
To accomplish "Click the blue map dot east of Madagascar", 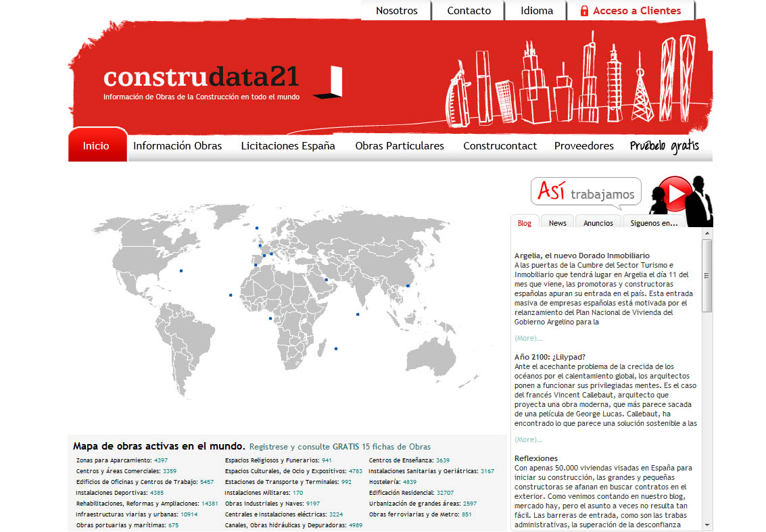I will click(x=336, y=349).
